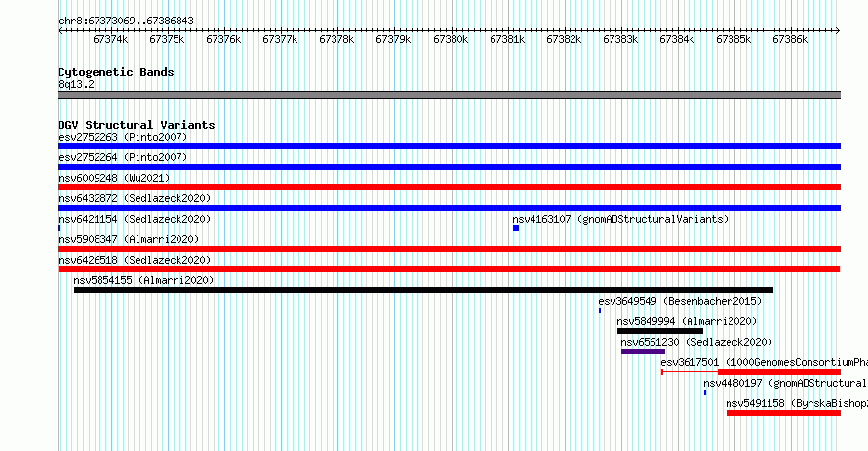Click the 67376k ruler tick label
868x451 pixels.
(223, 39)
